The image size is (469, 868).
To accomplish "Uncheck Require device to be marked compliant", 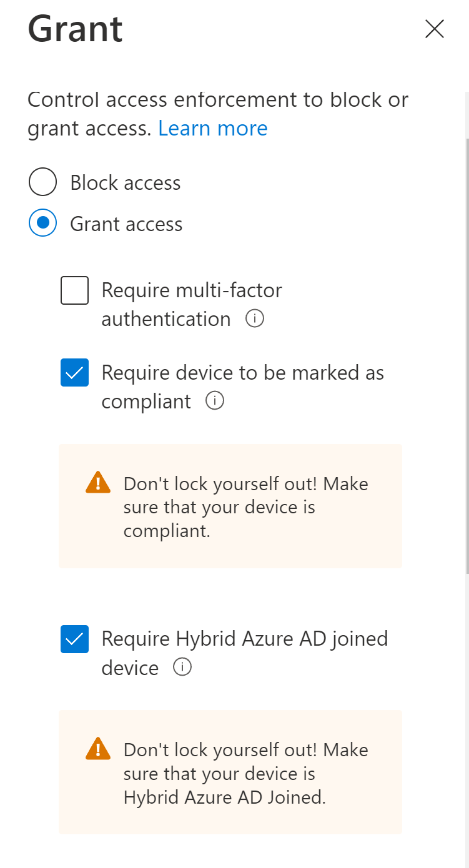I will click(74, 373).
